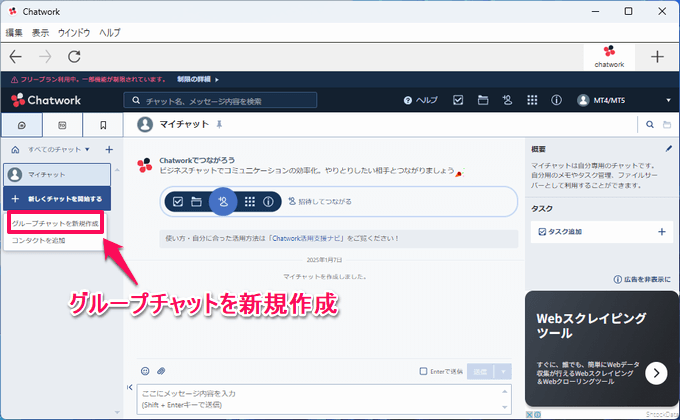The image size is (680, 420).
Task: Click plus icon in タスク追加 row
Action: click(662, 232)
